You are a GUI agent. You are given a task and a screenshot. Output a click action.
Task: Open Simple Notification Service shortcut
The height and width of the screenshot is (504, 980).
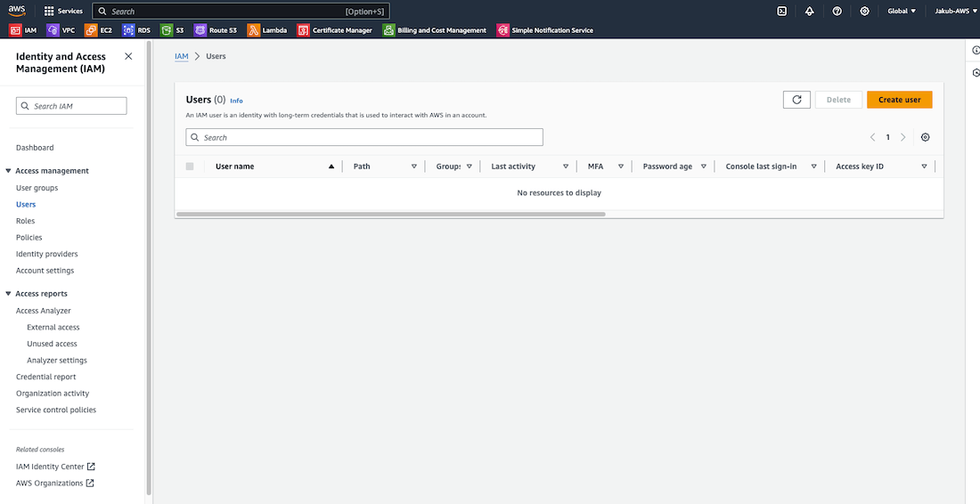tap(545, 30)
